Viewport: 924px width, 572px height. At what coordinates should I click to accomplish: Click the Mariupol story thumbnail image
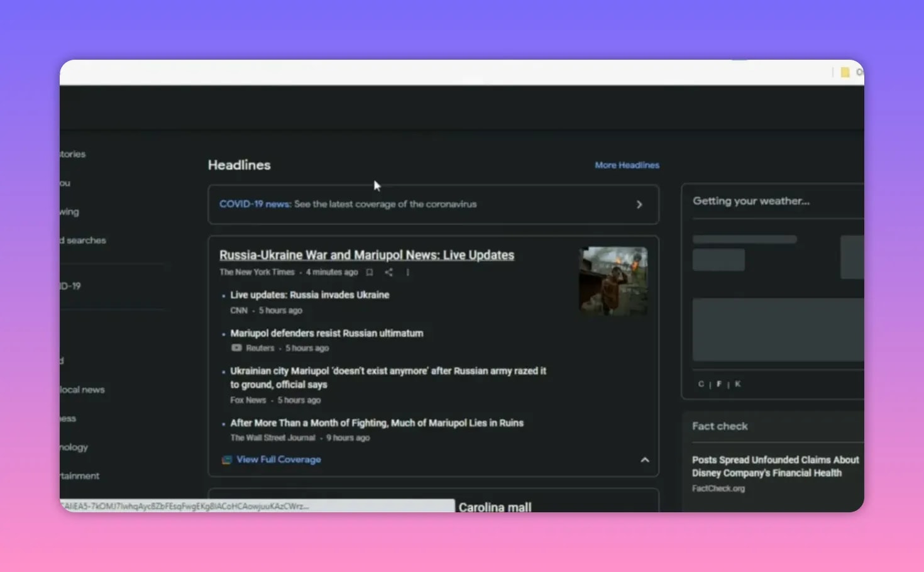point(612,280)
